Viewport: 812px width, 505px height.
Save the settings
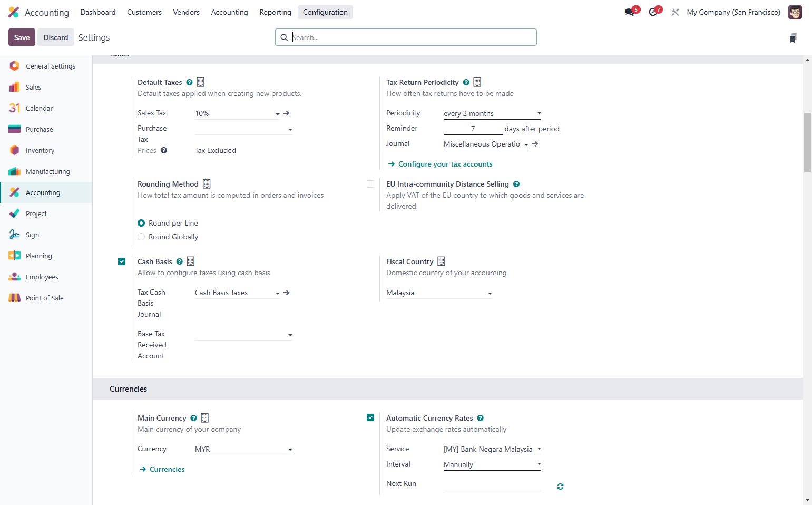tap(22, 37)
